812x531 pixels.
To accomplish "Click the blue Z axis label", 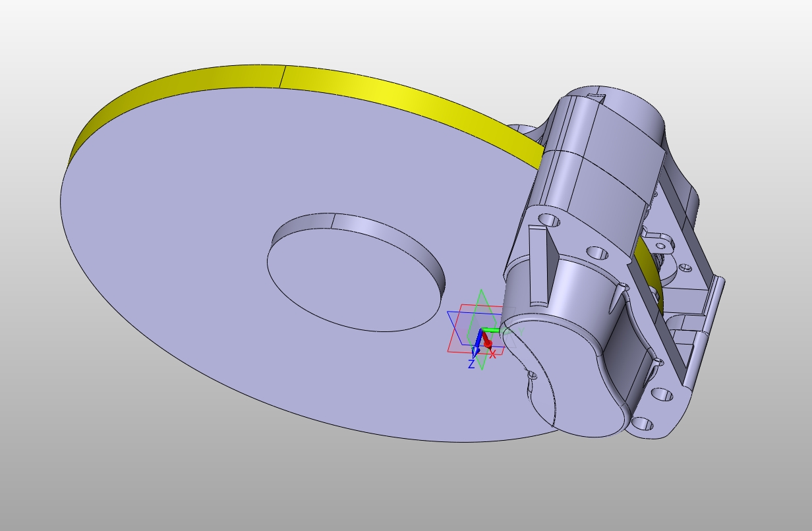I will tap(471, 364).
